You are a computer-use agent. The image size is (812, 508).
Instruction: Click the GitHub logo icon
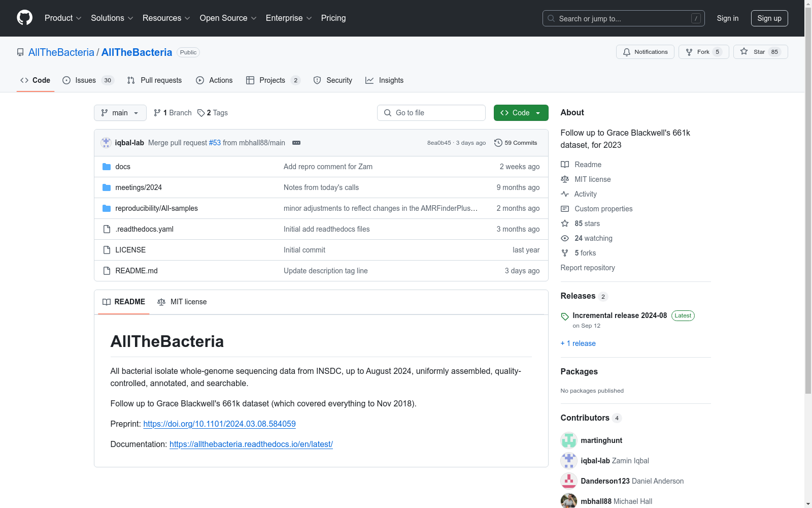click(24, 18)
